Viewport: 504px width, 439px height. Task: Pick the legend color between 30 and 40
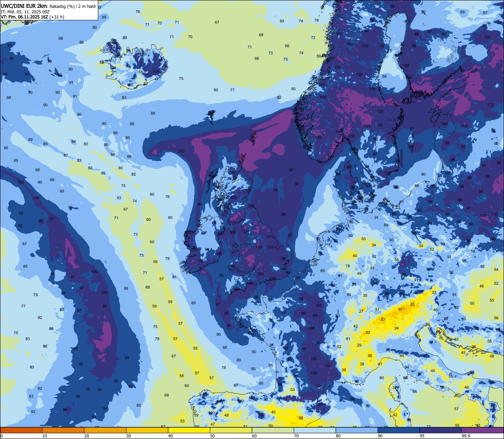click(x=147, y=430)
